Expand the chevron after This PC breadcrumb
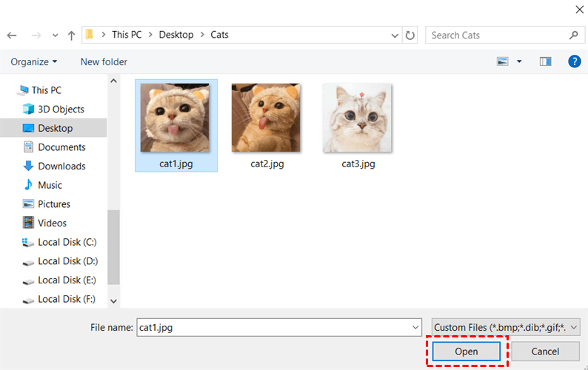Viewport: 588px width, 370px height. click(x=150, y=35)
